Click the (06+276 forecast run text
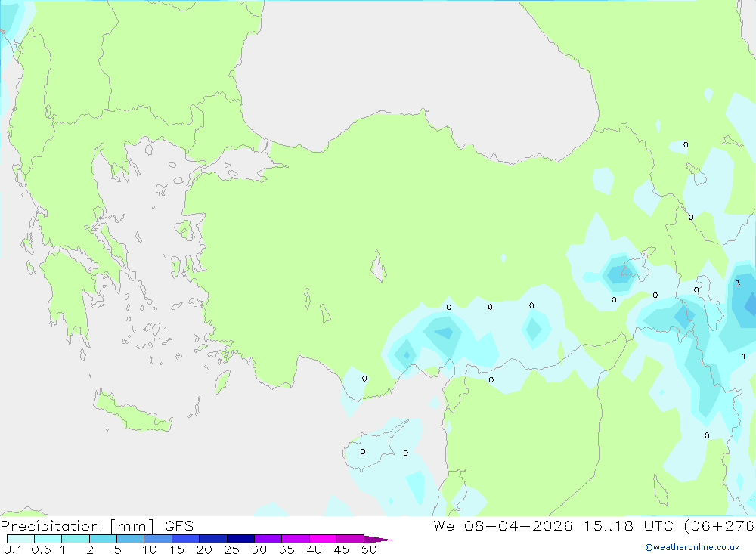This screenshot has width=756, height=554. (x=720, y=525)
